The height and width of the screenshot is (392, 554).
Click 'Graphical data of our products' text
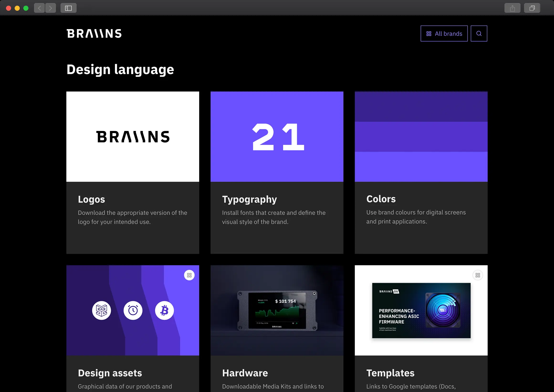tap(125, 387)
